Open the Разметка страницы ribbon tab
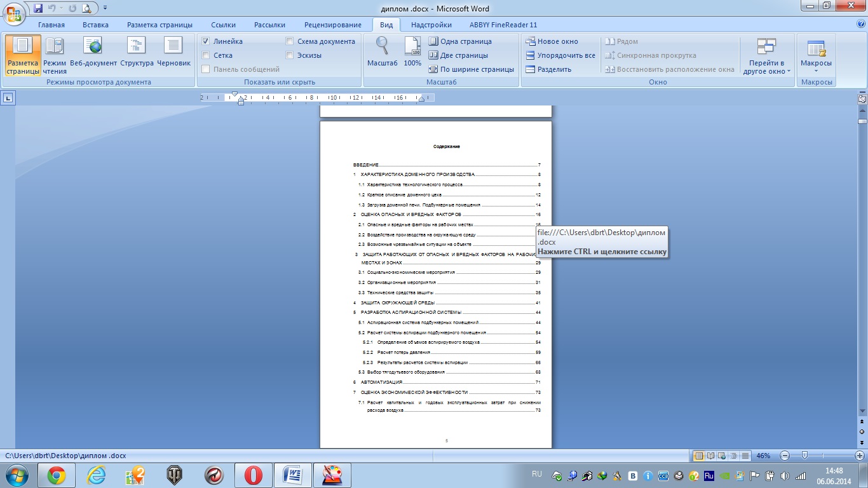868x488 pixels. [159, 25]
